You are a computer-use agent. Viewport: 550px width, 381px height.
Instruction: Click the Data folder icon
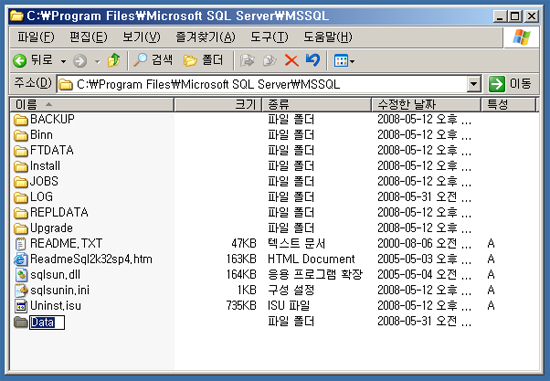(x=21, y=322)
